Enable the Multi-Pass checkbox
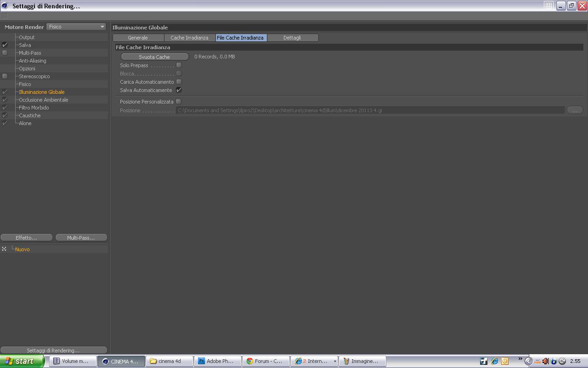The image size is (588, 368). [x=5, y=53]
